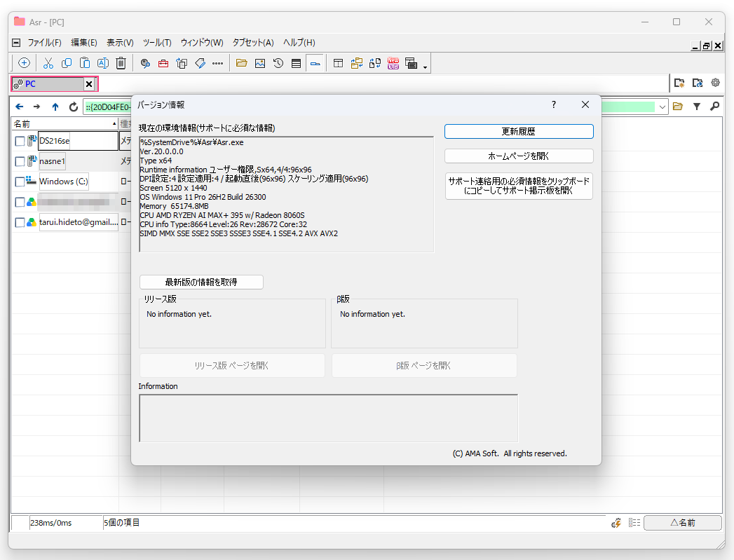Click the list lines view icon
The image size is (734, 560).
tap(297, 63)
